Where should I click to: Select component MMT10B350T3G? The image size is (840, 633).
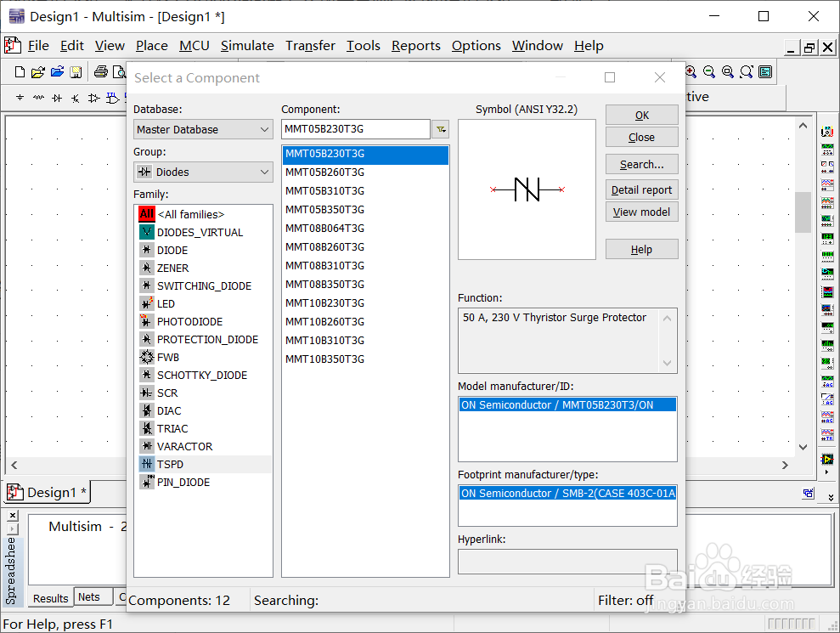365,359
